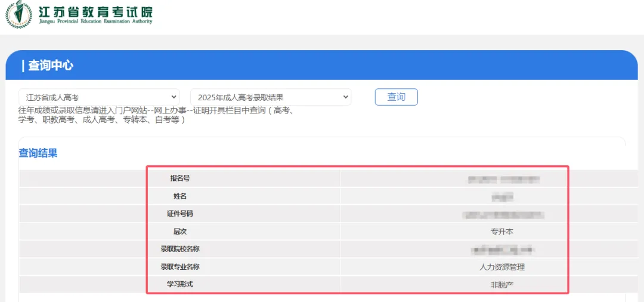Open the 江苏省成人高考 exam type dropdown
The image size is (644, 302).
tap(98, 97)
